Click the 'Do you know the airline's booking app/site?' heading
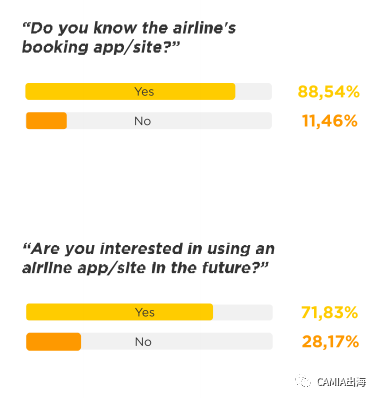This screenshot has height=398, width=377. click(129, 37)
